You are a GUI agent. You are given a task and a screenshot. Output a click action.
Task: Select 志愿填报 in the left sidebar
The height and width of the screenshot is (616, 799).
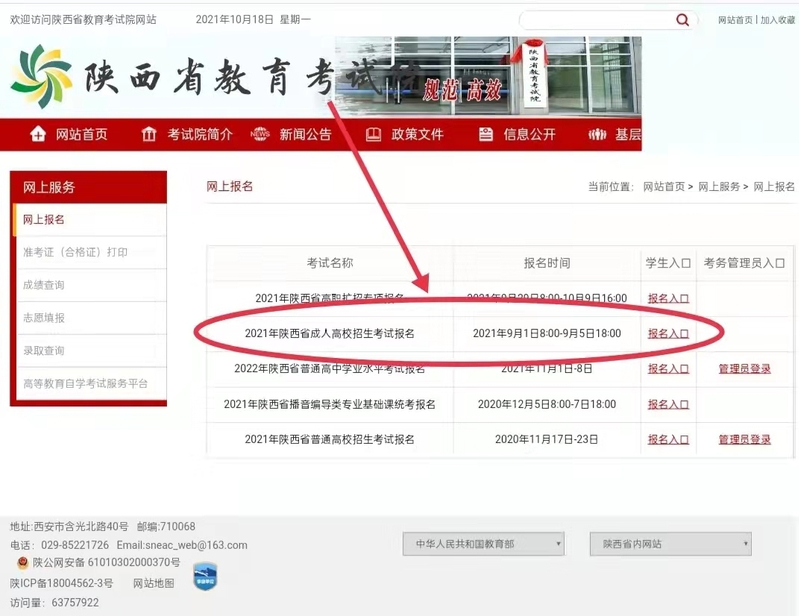click(x=44, y=318)
